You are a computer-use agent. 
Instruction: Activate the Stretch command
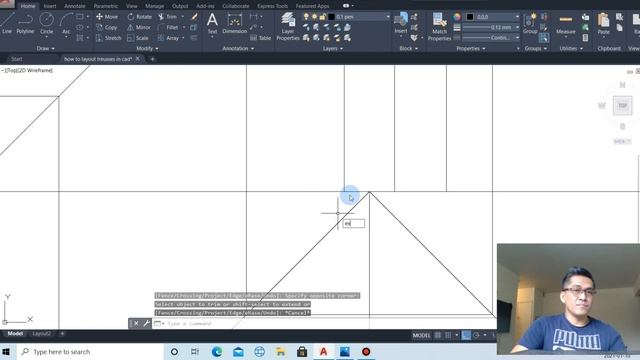coord(109,38)
